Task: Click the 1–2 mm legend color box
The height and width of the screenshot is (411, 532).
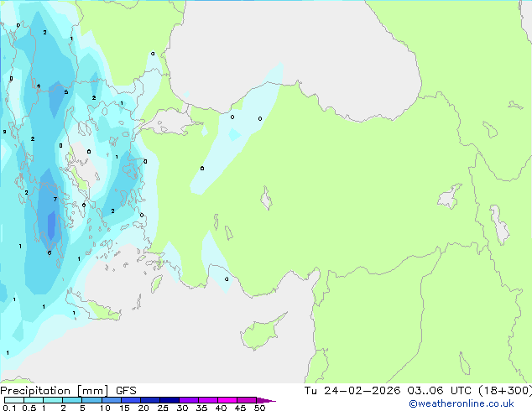Action: tap(53, 400)
